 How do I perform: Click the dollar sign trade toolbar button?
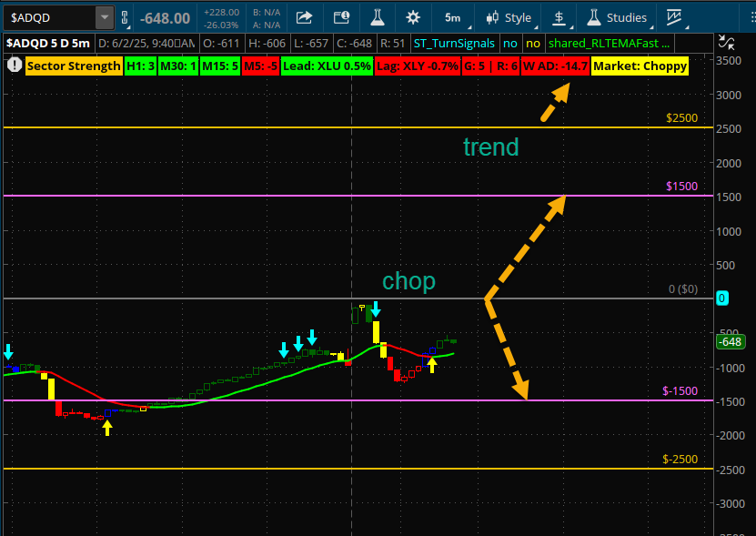pyautogui.click(x=560, y=17)
